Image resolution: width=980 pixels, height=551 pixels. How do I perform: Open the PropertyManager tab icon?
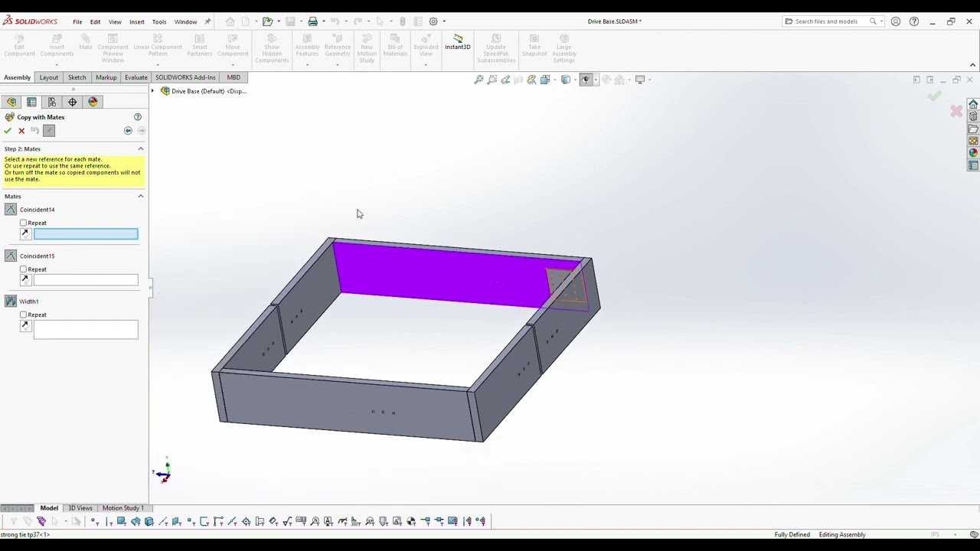click(31, 102)
